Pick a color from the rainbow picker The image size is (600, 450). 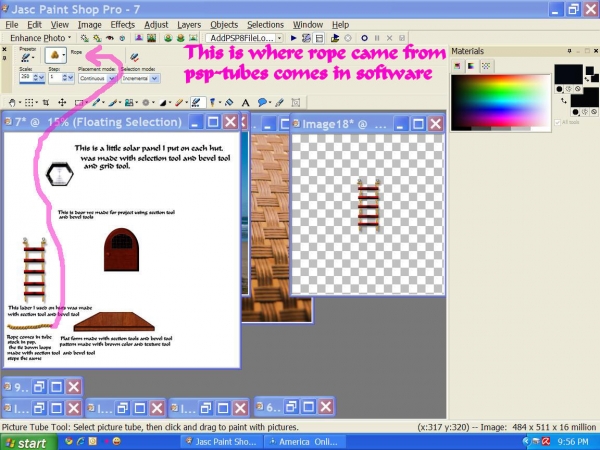pos(500,101)
